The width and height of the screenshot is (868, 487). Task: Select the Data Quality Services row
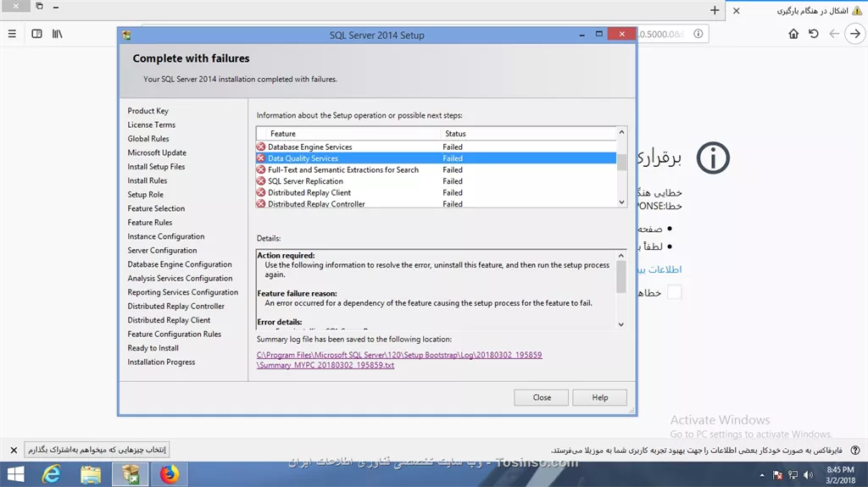[x=436, y=158]
